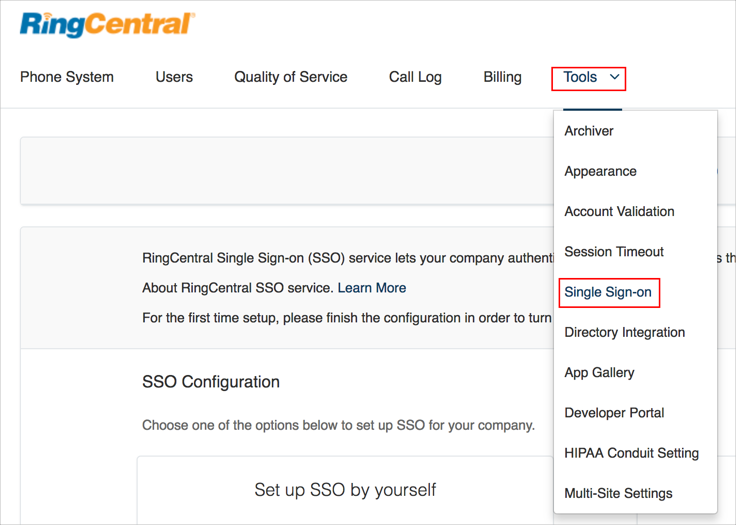Click the Set up SSO by yourself option
The image size is (736, 525).
pos(345,490)
